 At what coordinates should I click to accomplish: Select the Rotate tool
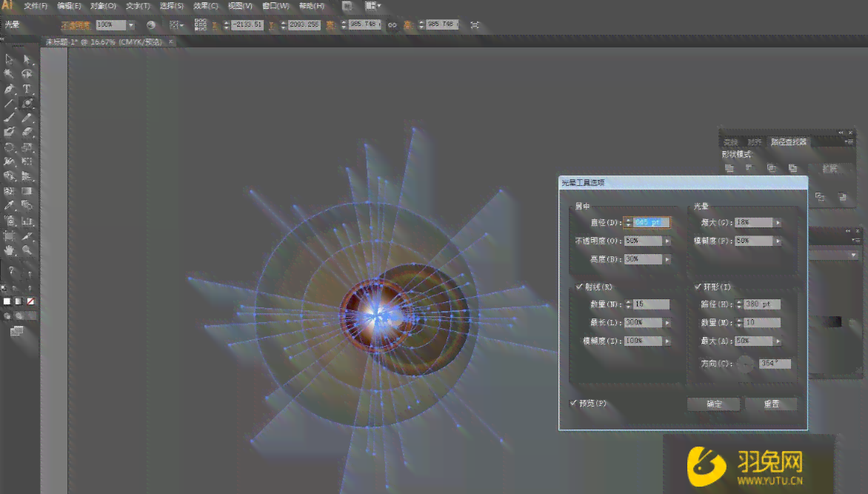[10, 147]
